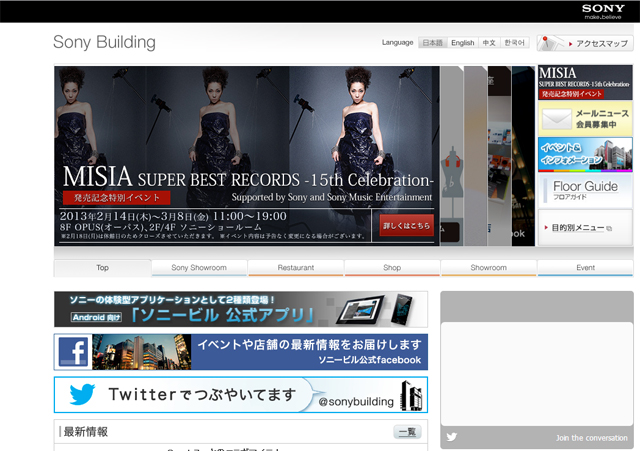Click the Facebook f logo icon
Viewport: 640px width, 451px height.
(73, 352)
